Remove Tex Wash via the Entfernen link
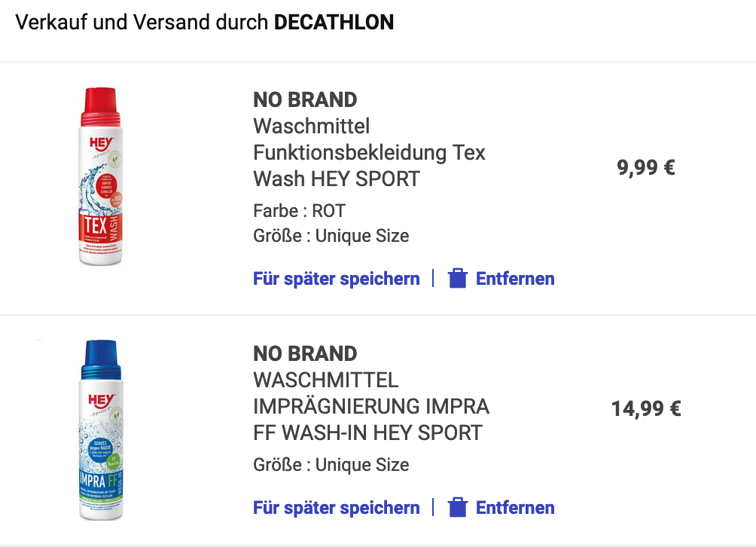Screen dimensions: 756x547 (x=515, y=279)
